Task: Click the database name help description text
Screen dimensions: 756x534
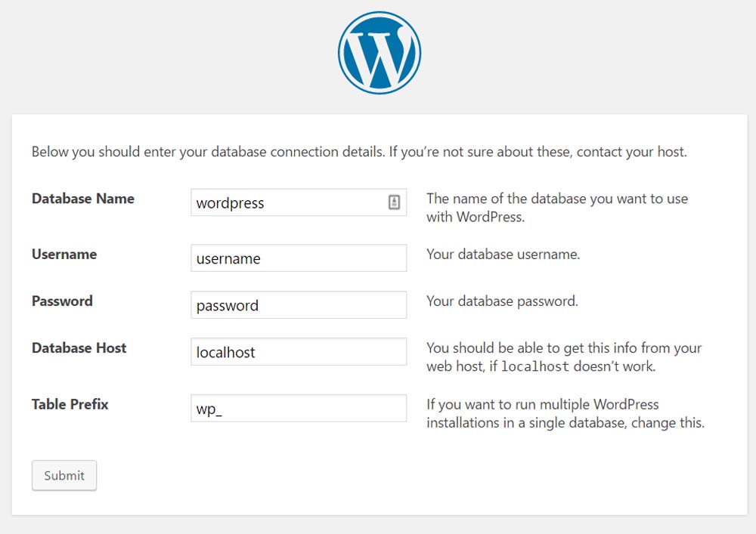Action: click(x=557, y=208)
